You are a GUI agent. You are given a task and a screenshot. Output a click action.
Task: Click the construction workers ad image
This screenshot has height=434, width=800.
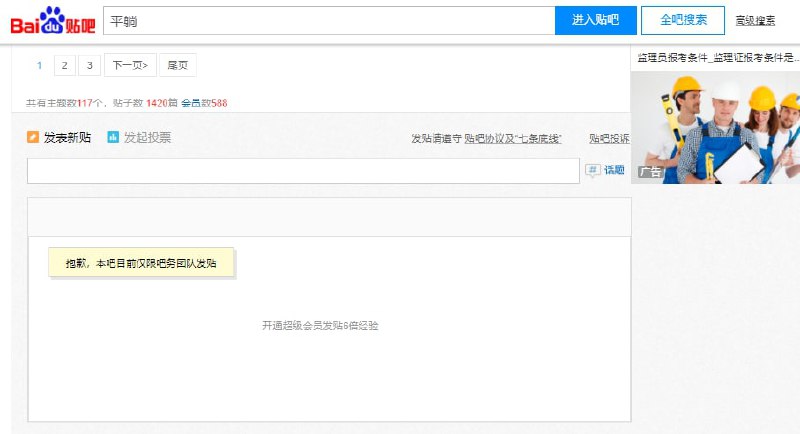[715, 127]
